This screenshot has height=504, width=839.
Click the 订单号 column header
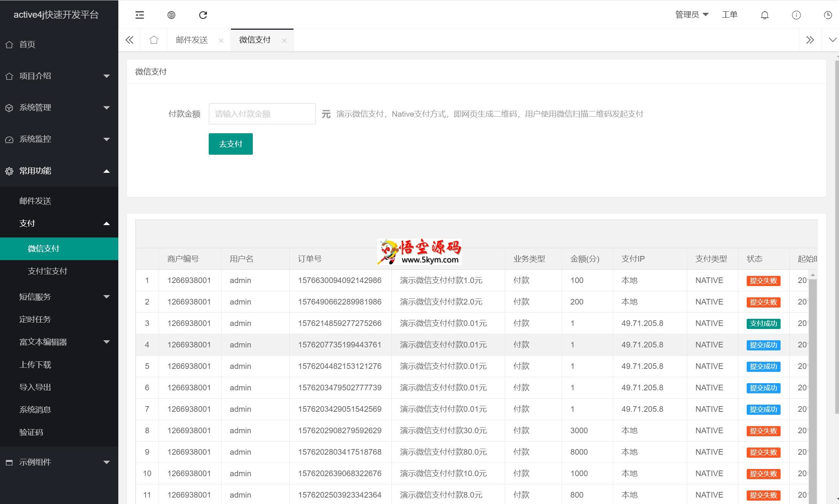(310, 259)
